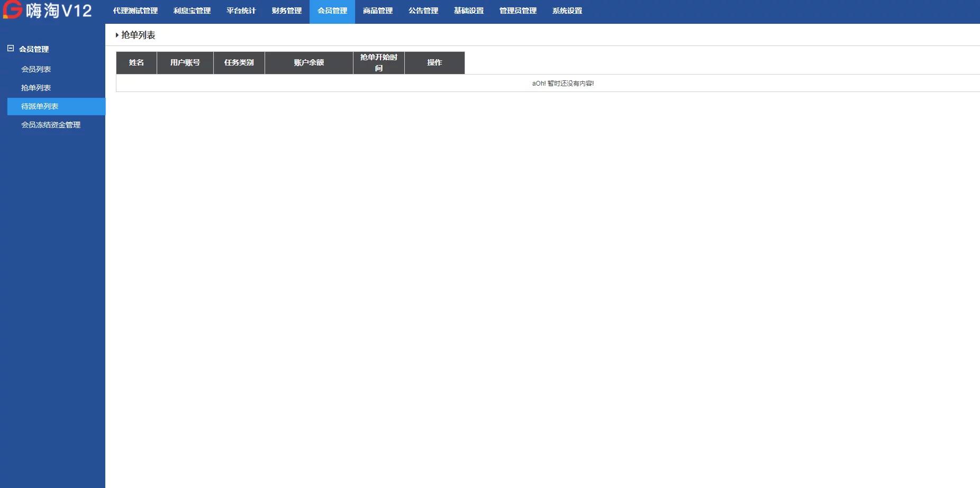Switch to 商品管理 section

[x=378, y=11]
